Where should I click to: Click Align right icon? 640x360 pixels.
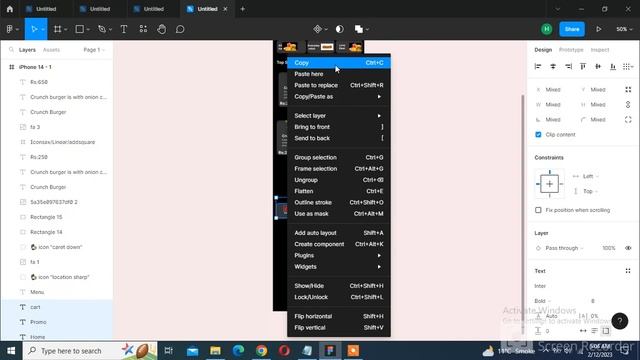coord(568,67)
